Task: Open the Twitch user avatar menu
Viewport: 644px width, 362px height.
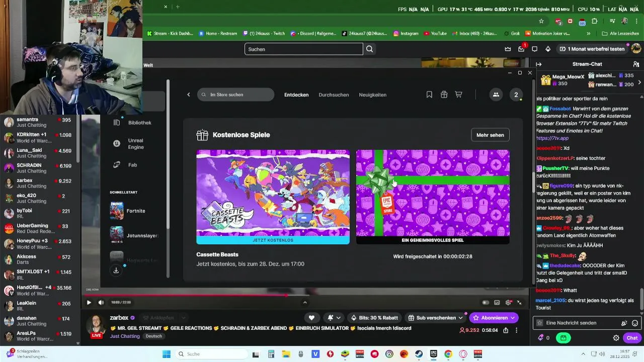Action: [x=636, y=49]
